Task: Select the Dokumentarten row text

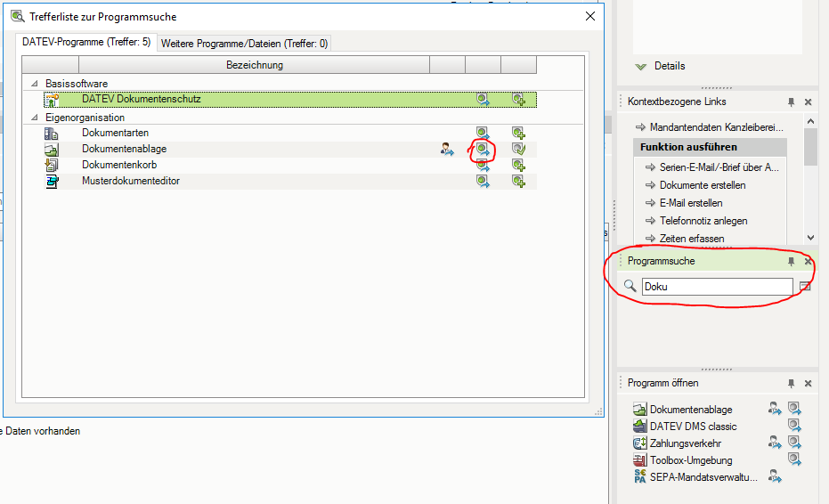Action: pyautogui.click(x=115, y=133)
